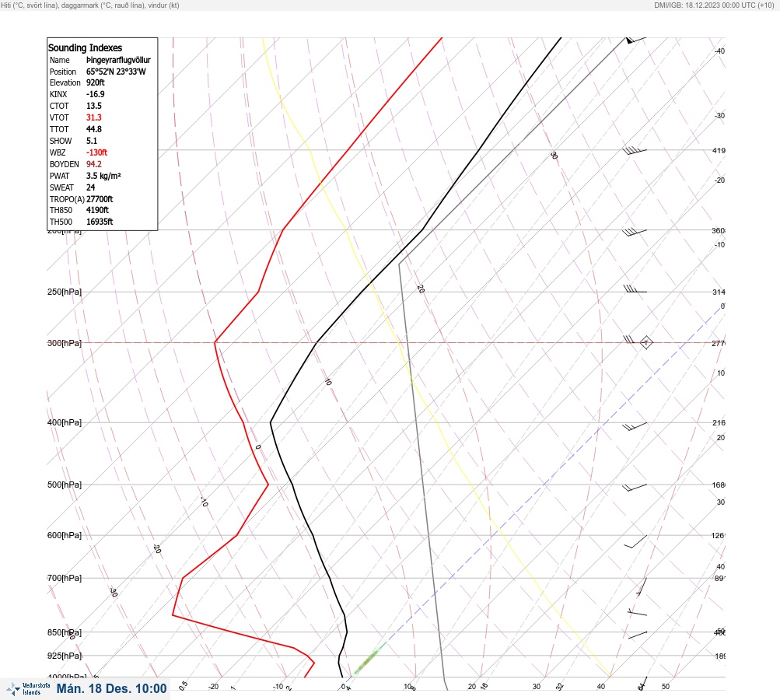
Task: Click the 300[hPa] pressure label
Action: pyautogui.click(x=65, y=343)
